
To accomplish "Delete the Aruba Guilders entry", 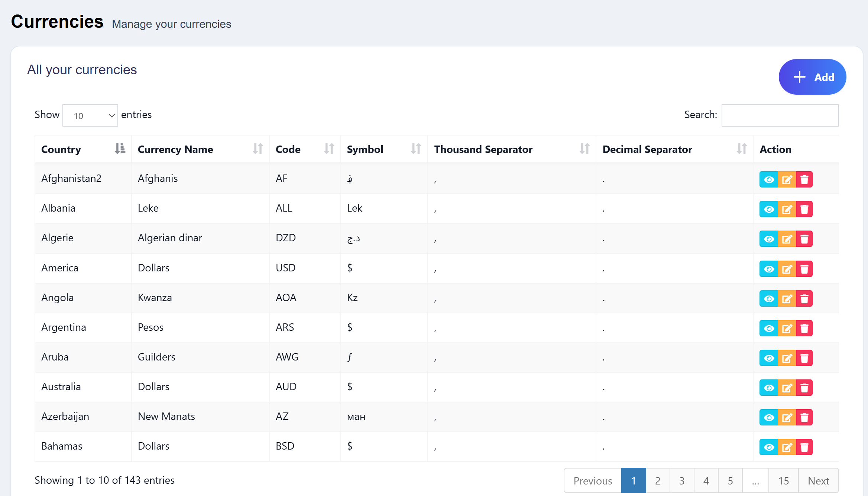I will (x=804, y=358).
